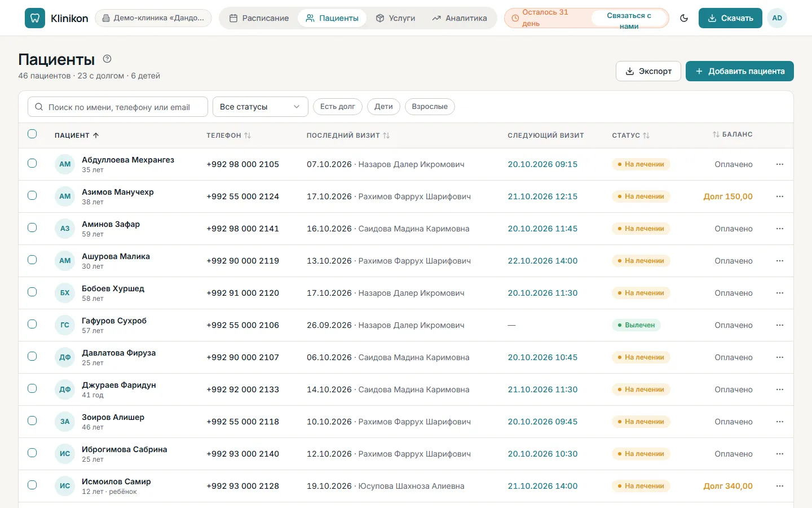Screen dimensions: 812x508
Task: Click the Скачать button
Action: [730, 18]
